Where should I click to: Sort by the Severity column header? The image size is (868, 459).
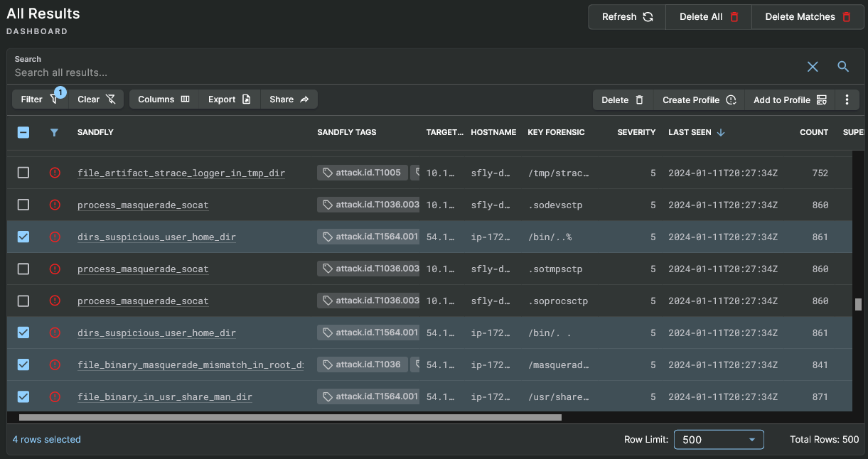pyautogui.click(x=636, y=132)
